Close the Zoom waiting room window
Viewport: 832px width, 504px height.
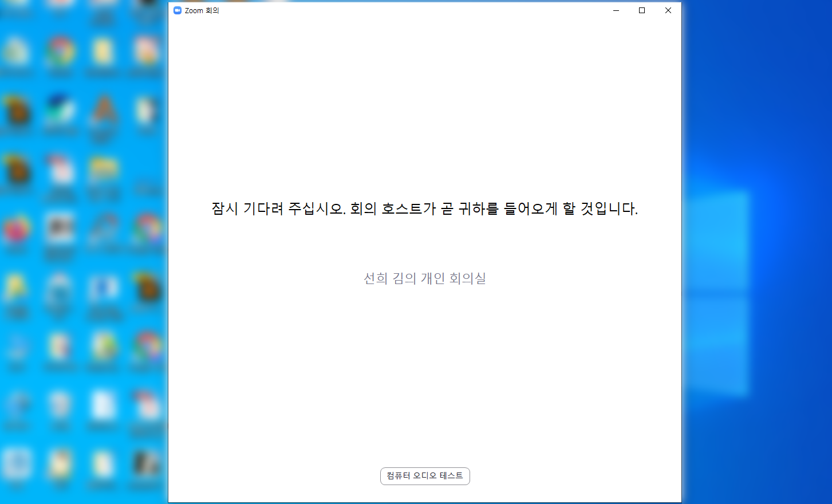tap(668, 10)
